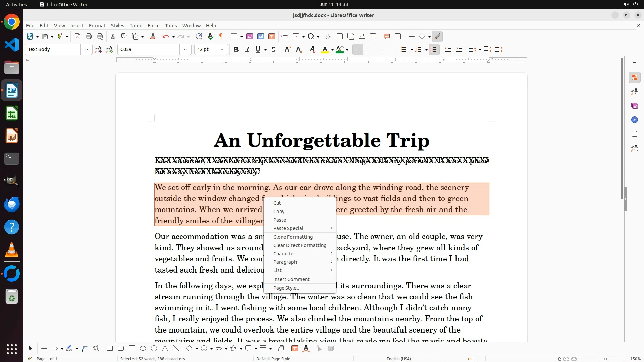Click the Clone Formatting paintbrush icon
This screenshot has height=362, width=644.
pos(153,37)
